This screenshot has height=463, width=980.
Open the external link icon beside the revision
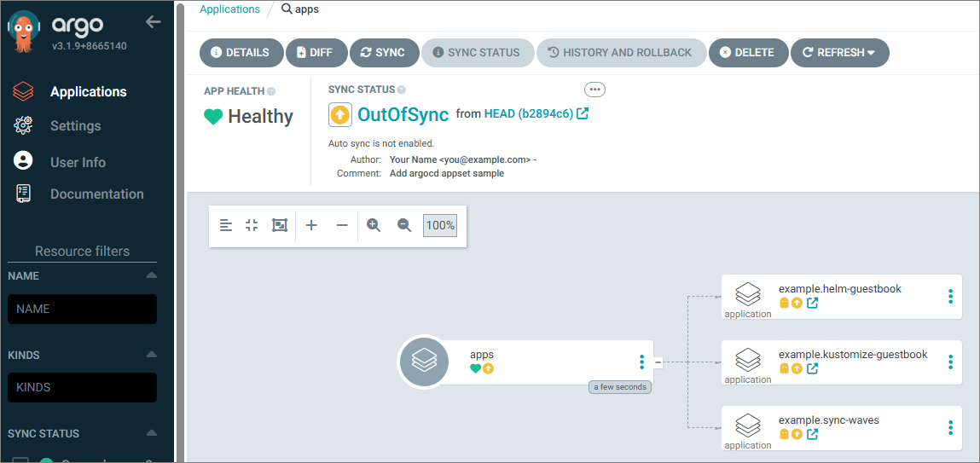pyautogui.click(x=582, y=113)
